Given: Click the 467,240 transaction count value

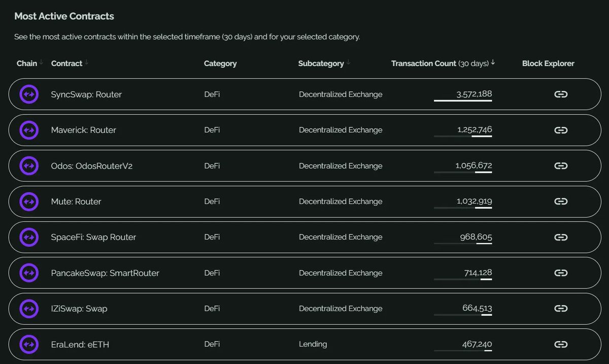Looking at the screenshot, I should point(477,344).
